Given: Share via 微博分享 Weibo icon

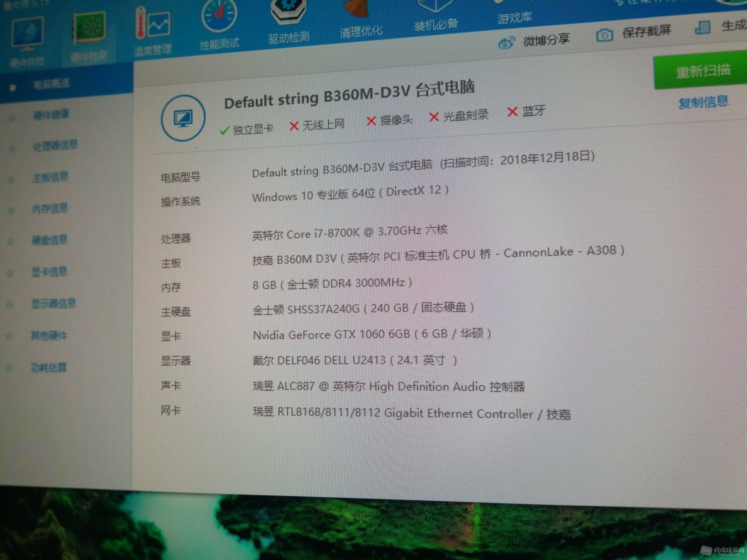Looking at the screenshot, I should click(506, 42).
